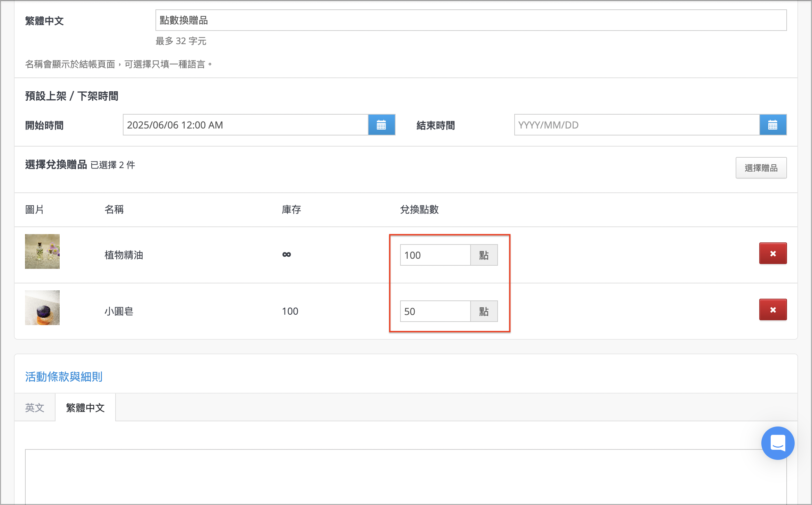Click the 圖片 column header
The image size is (812, 505).
tap(34, 209)
